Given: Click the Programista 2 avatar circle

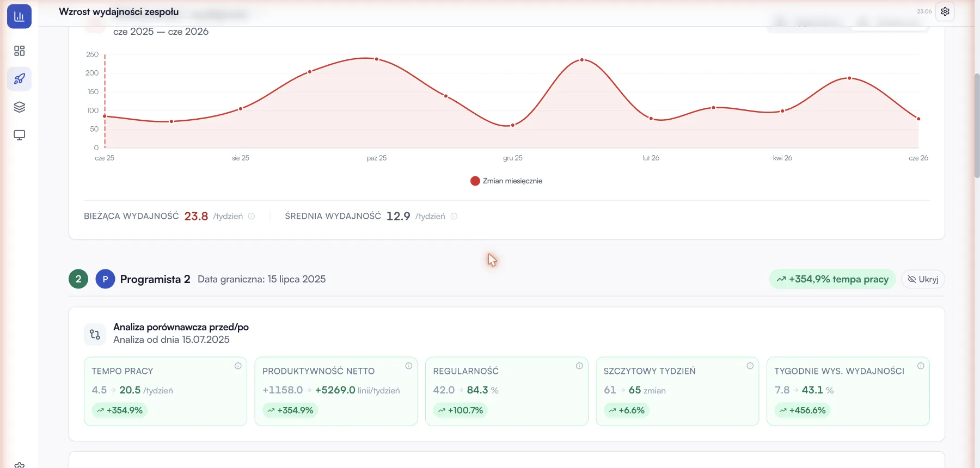Looking at the screenshot, I should click(x=105, y=279).
